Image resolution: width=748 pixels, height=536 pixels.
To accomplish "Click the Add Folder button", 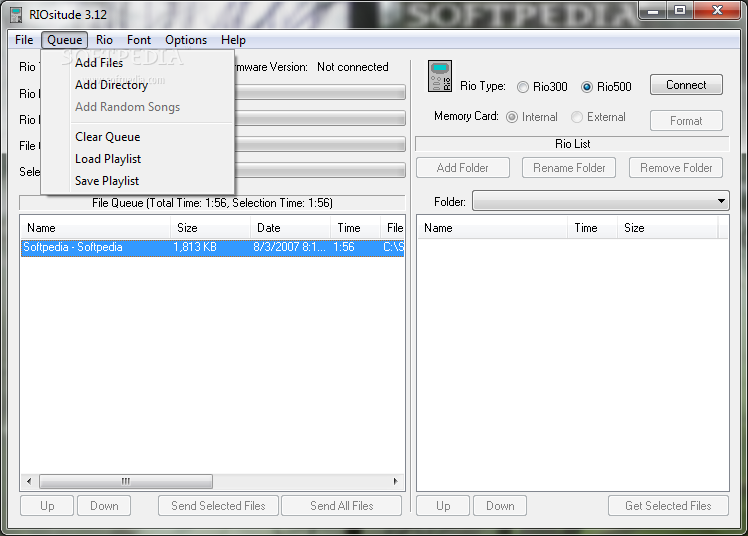I will pyautogui.click(x=463, y=168).
